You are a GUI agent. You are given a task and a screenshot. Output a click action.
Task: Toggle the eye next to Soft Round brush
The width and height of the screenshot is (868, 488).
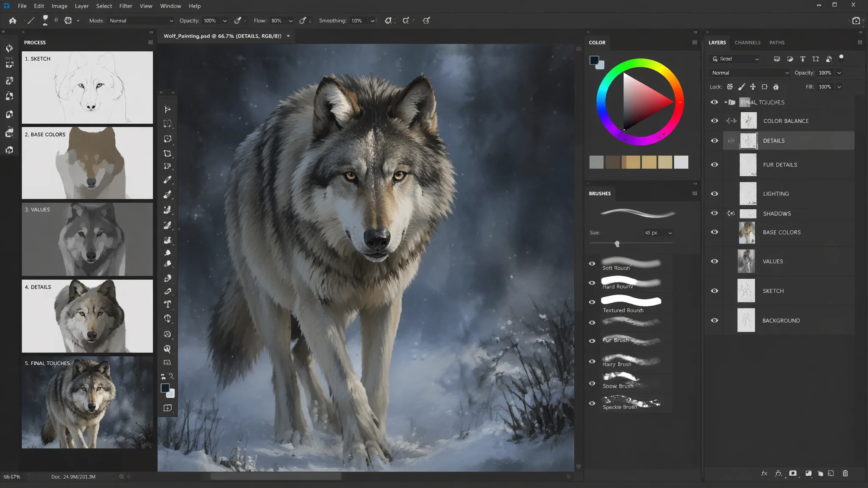[592, 263]
